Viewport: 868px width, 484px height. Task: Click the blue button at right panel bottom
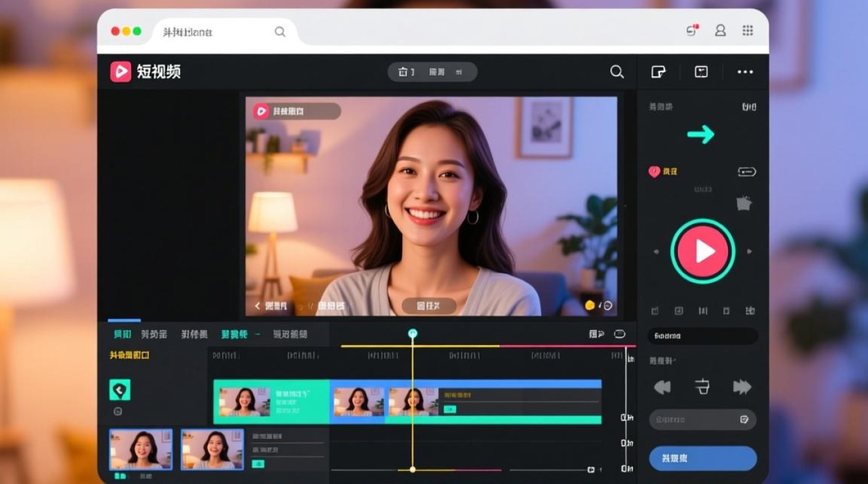(x=703, y=458)
